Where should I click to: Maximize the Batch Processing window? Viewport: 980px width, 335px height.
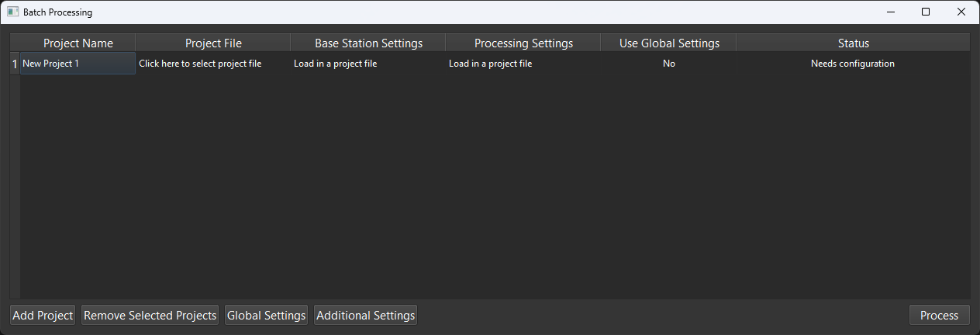[x=926, y=12]
